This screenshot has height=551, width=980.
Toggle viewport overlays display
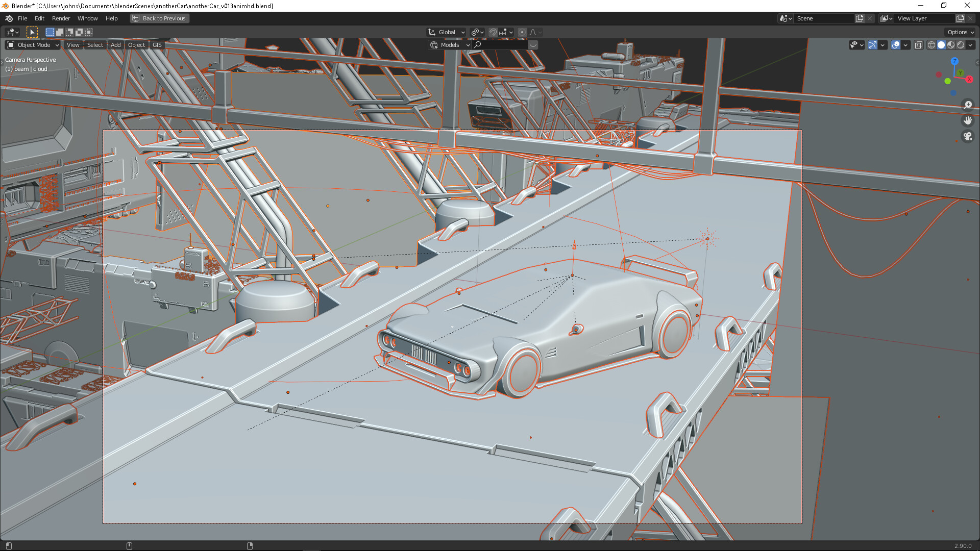896,45
